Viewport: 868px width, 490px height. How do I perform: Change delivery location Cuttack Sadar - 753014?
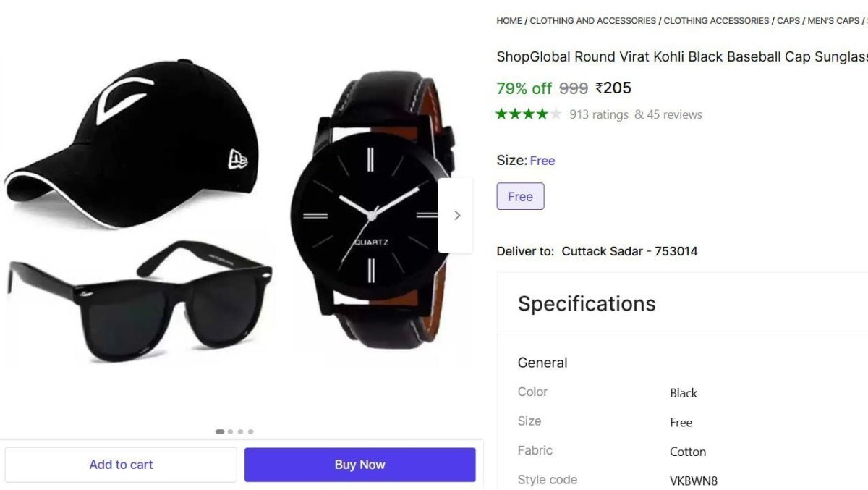click(x=629, y=251)
